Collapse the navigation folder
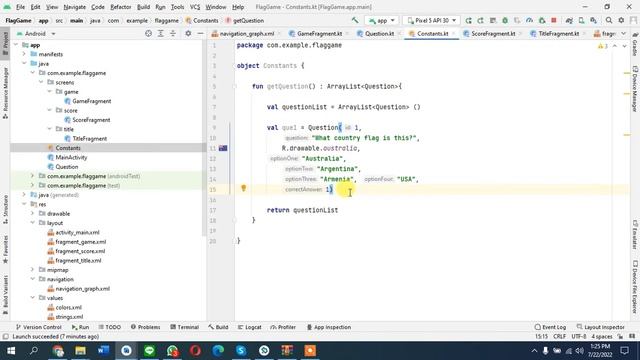 (32, 279)
